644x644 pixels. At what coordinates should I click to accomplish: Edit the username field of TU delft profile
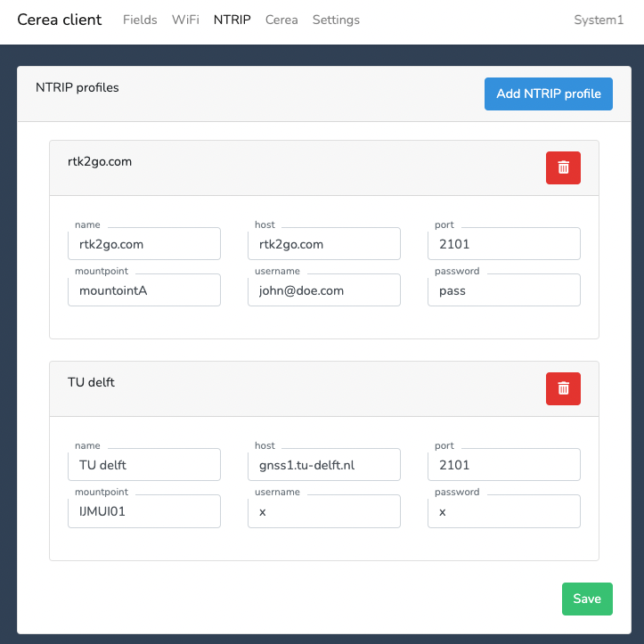[324, 511]
